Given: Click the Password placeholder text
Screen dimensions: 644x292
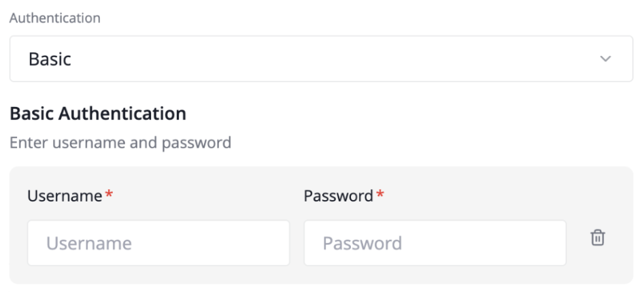Looking at the screenshot, I should click(x=362, y=243).
